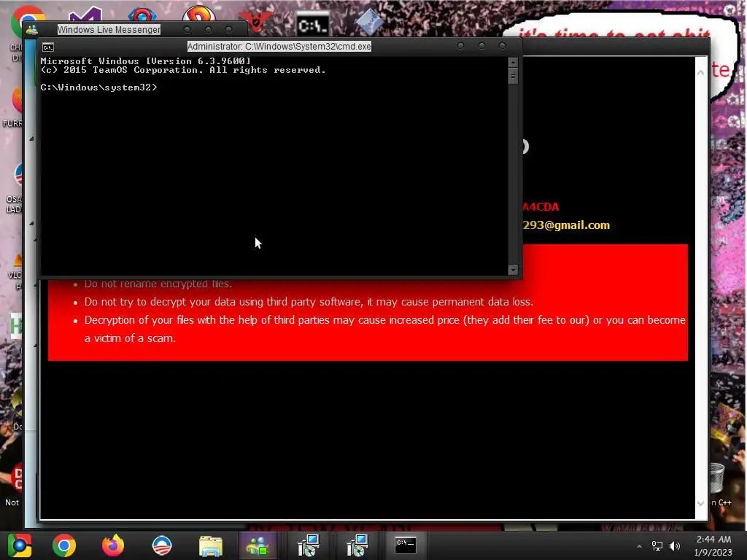Select the purple Visual Studio desktop icon

click(85, 15)
